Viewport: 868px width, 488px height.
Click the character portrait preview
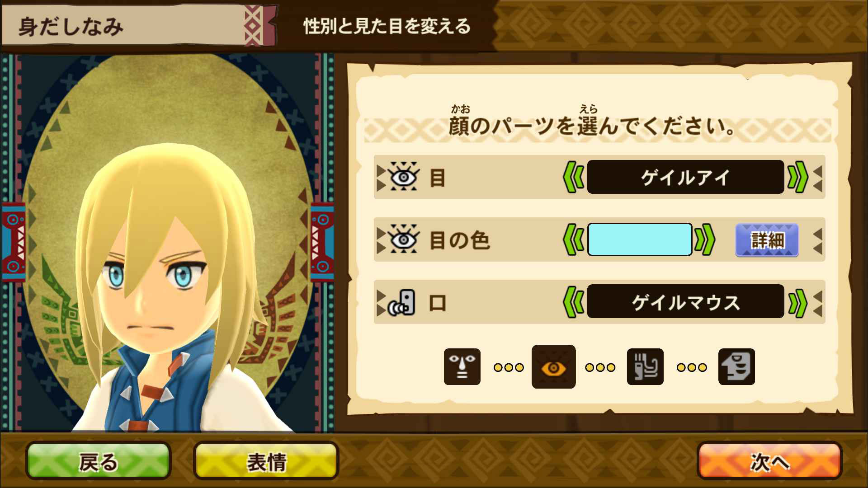pyautogui.click(x=167, y=243)
